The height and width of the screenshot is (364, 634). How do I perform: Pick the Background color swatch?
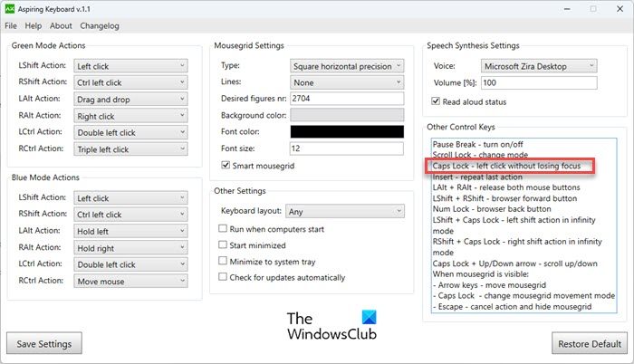click(347, 115)
